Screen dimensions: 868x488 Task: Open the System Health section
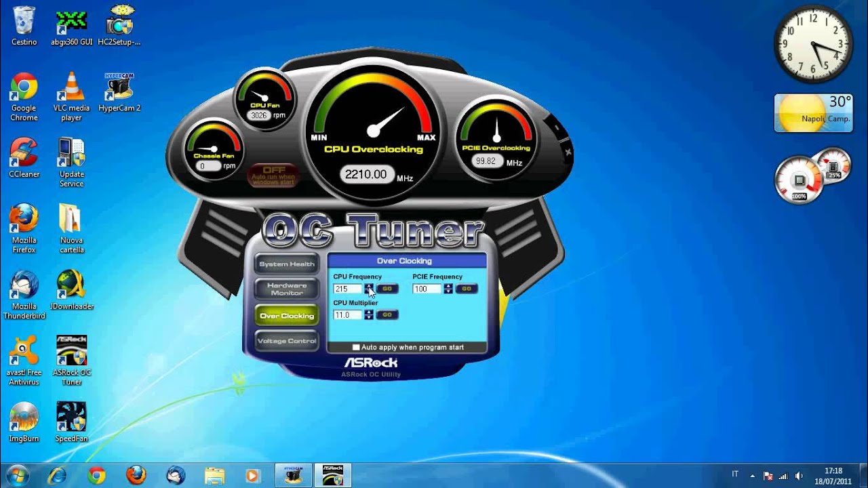pos(287,264)
